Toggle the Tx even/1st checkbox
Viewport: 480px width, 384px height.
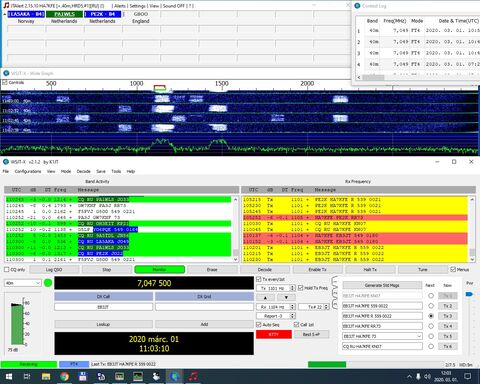click(x=259, y=279)
